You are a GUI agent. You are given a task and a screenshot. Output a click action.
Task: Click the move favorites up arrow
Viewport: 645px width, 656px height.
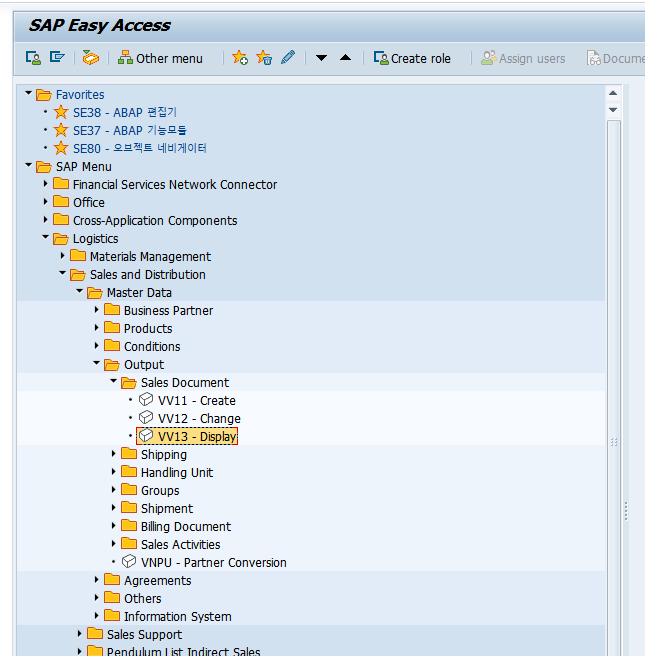tap(346, 58)
